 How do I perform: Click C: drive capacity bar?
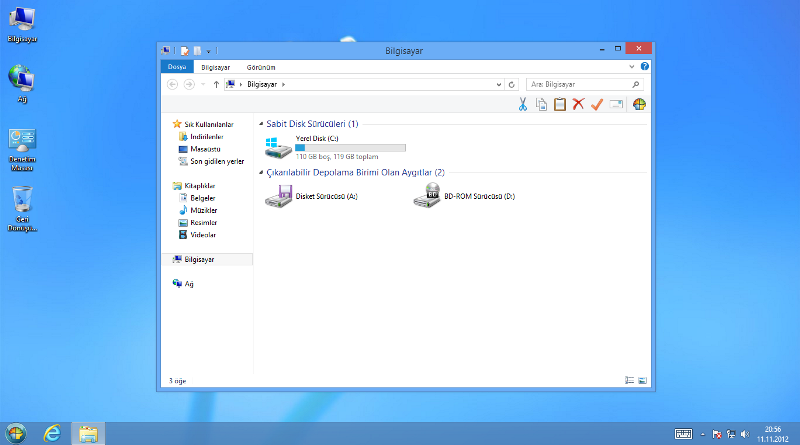(351, 147)
